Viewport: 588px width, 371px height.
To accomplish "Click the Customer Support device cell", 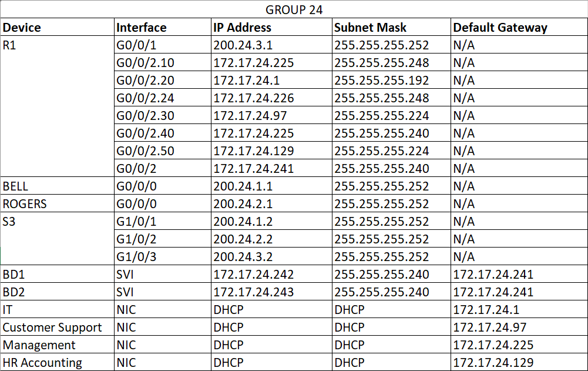I will coord(57,327).
